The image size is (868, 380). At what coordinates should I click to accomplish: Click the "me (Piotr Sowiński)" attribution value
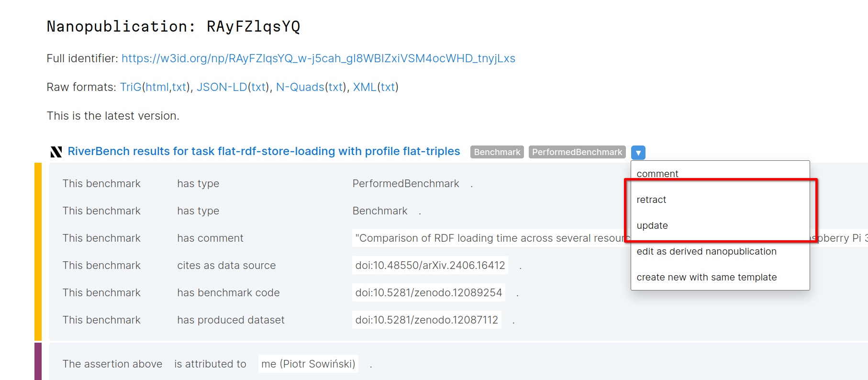[308, 364]
